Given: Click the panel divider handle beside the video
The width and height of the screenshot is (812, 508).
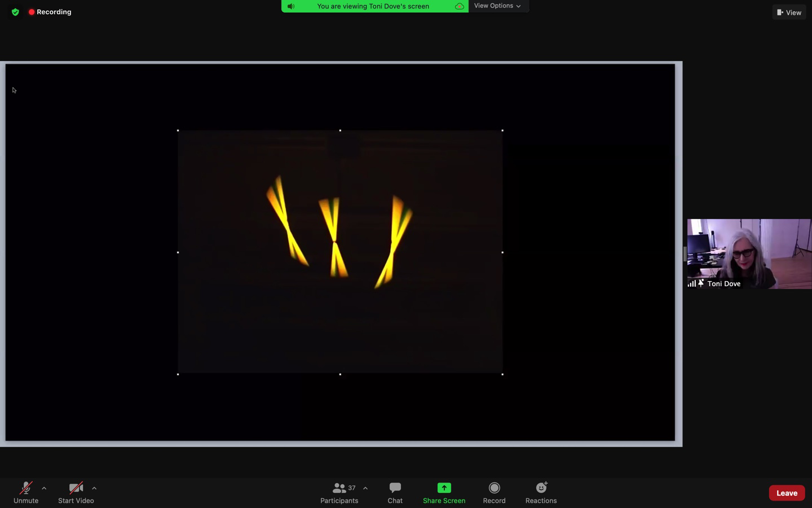Looking at the screenshot, I should pyautogui.click(x=685, y=254).
